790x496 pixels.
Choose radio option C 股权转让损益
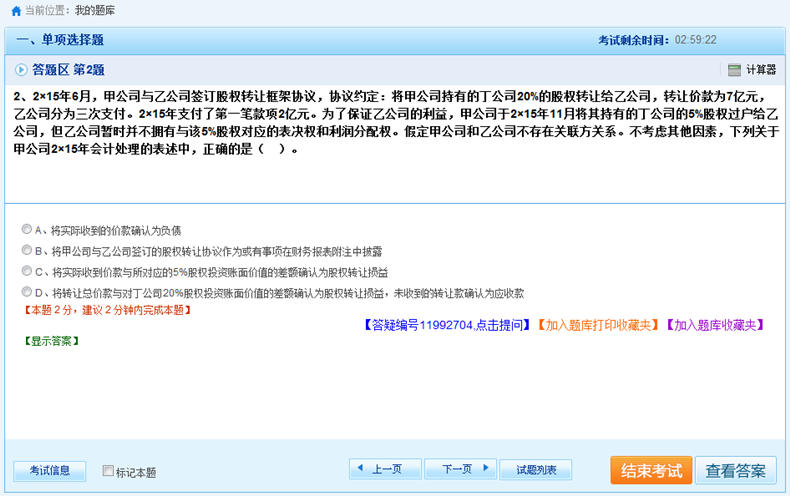click(x=27, y=271)
